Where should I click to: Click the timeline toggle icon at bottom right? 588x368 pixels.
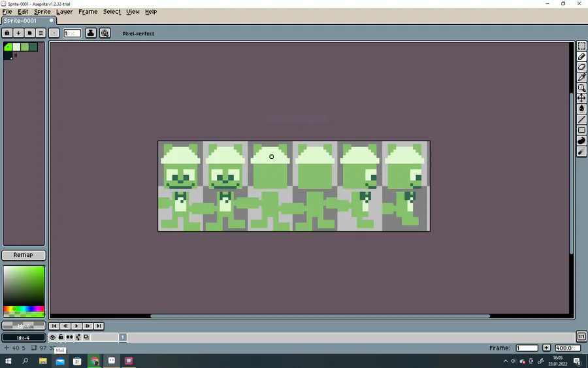click(x=581, y=337)
